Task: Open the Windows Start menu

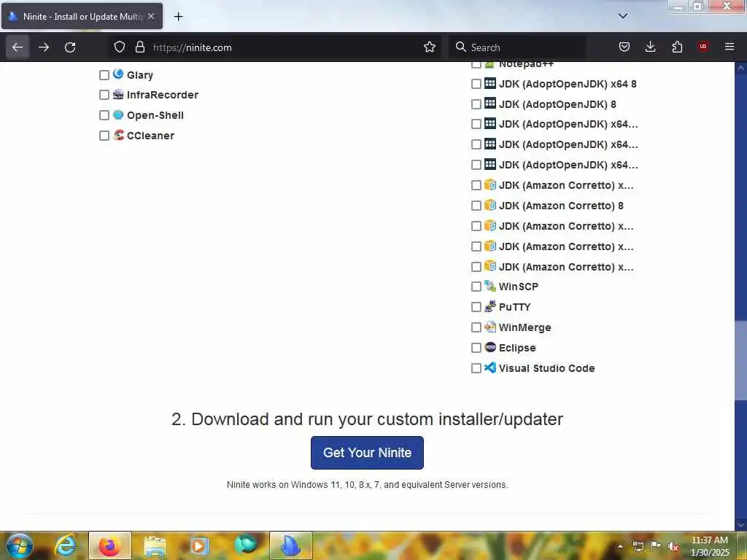Action: coord(20,545)
